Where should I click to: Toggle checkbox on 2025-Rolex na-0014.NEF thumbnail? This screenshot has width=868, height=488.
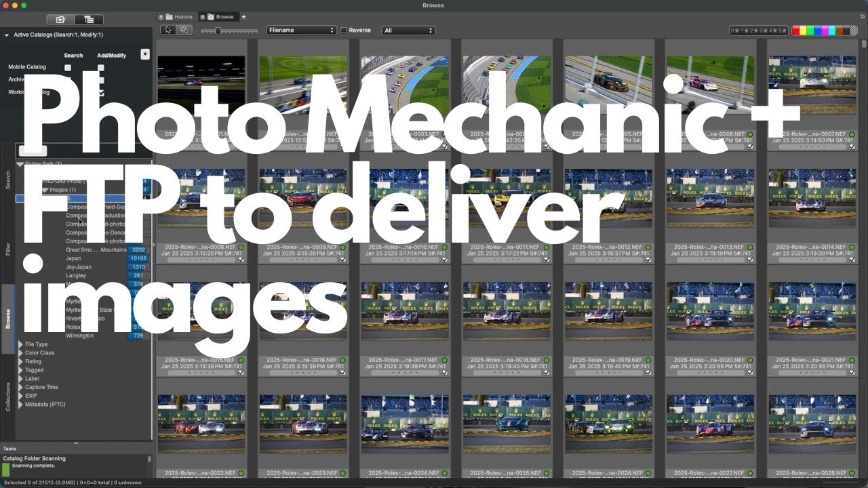(x=852, y=259)
